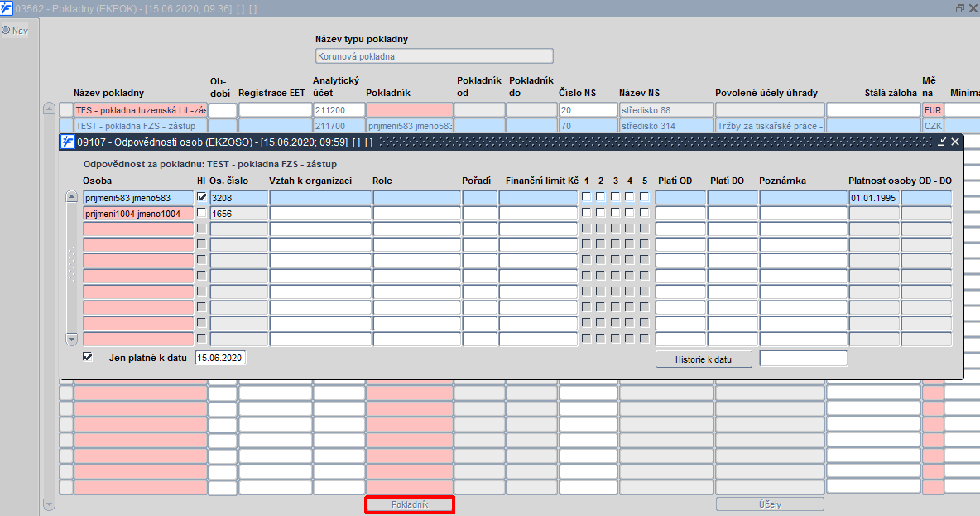Select Osoba prijmeni583 jmeno583 in the dialog
This screenshot has height=516, width=980.
pos(138,198)
